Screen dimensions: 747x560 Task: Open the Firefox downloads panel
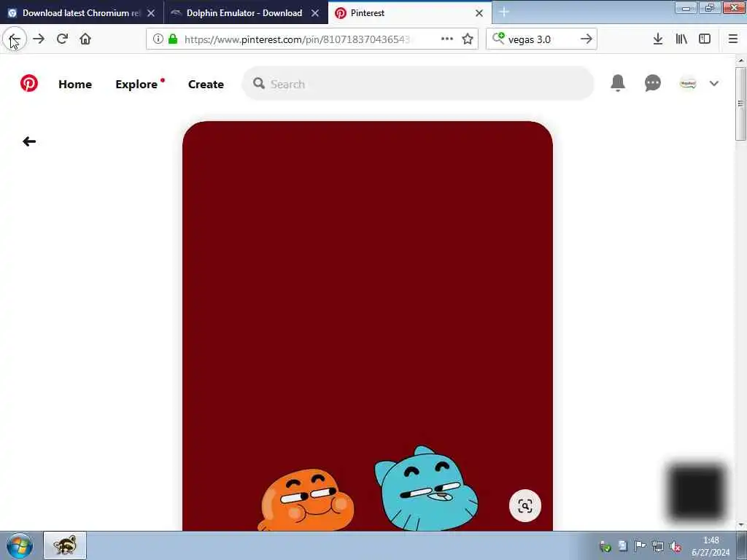coord(657,39)
